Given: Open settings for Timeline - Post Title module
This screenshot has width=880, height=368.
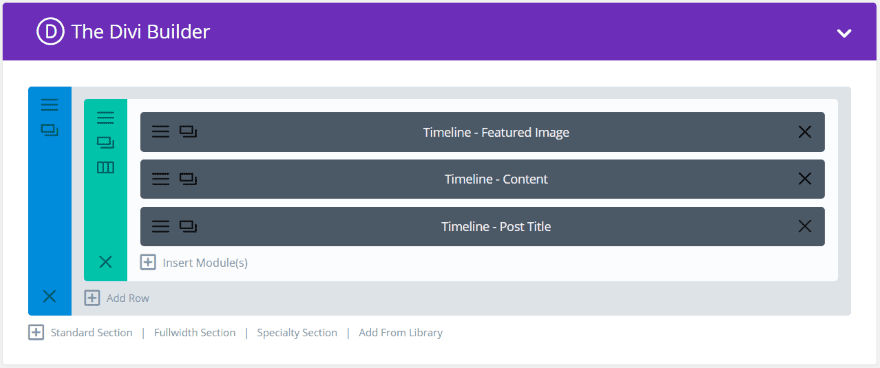Looking at the screenshot, I should coord(161,226).
